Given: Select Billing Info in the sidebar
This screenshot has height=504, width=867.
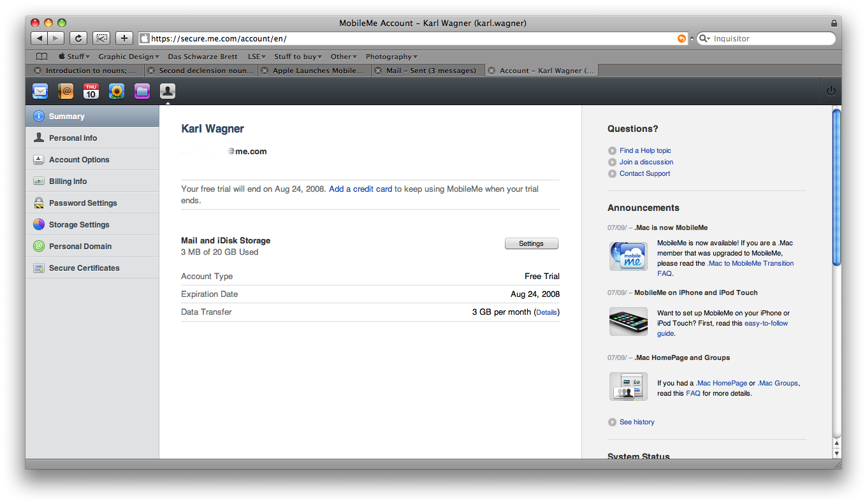Looking at the screenshot, I should point(92,181).
